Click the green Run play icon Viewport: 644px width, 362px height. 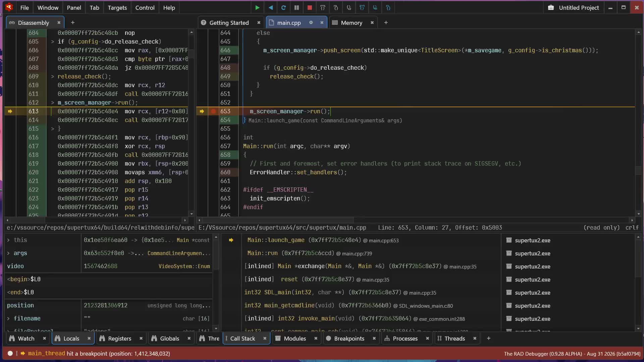click(257, 8)
